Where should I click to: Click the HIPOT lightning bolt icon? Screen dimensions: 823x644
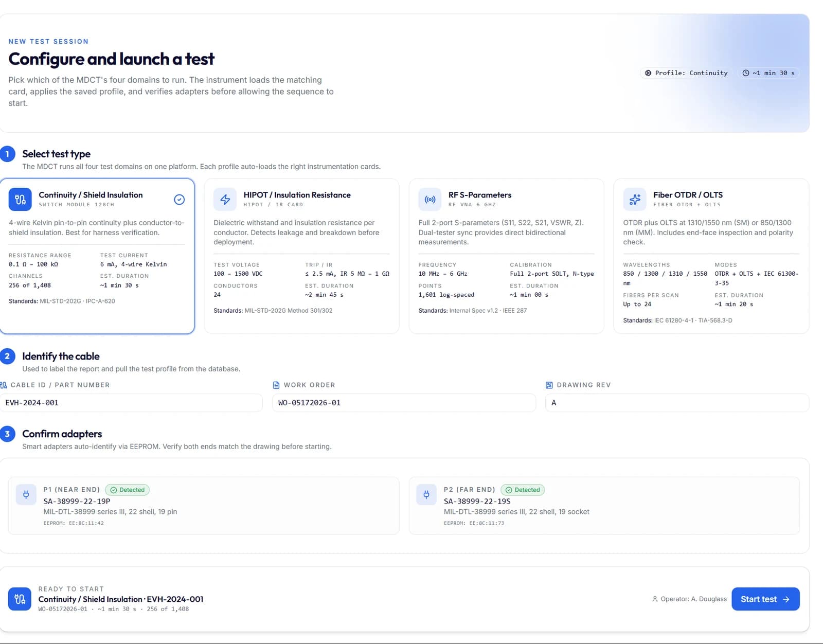click(x=225, y=200)
